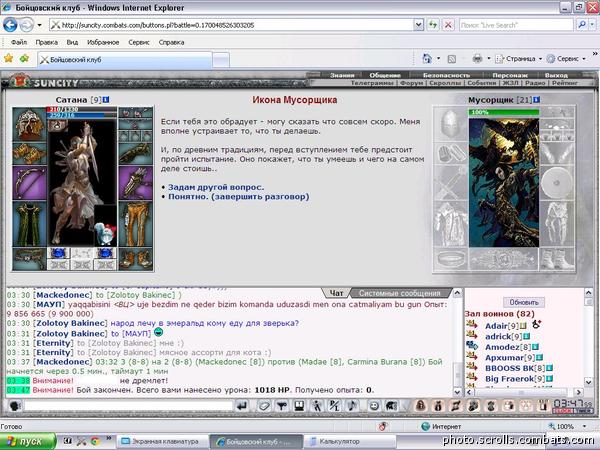Click the Live Search magnifier icon
600x450 pixels.
[x=582, y=25]
